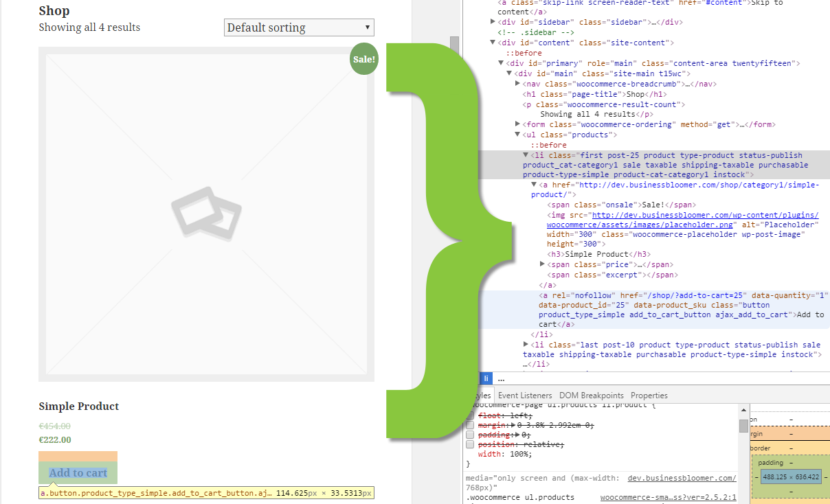Open the woocommerce-sma…ss?ver=2.5.2:1 stylesheet link
The height and width of the screenshot is (504, 830).
pyautogui.click(x=668, y=497)
